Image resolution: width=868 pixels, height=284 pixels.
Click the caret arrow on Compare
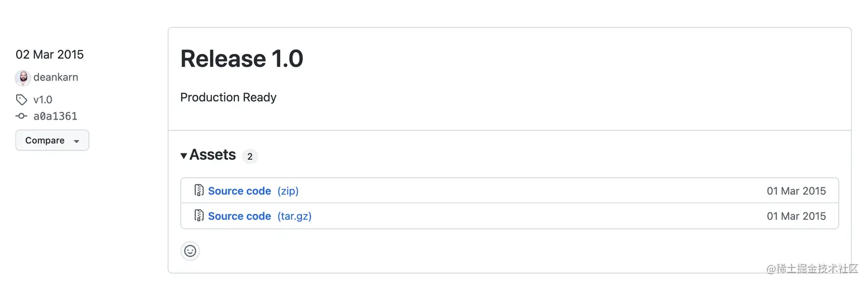pos(76,141)
